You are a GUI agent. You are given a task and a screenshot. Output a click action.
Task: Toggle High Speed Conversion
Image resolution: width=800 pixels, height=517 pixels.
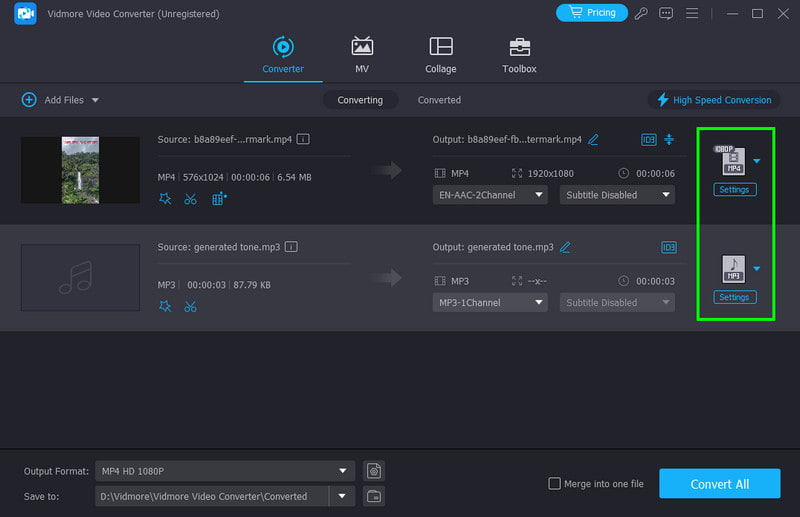pos(714,100)
